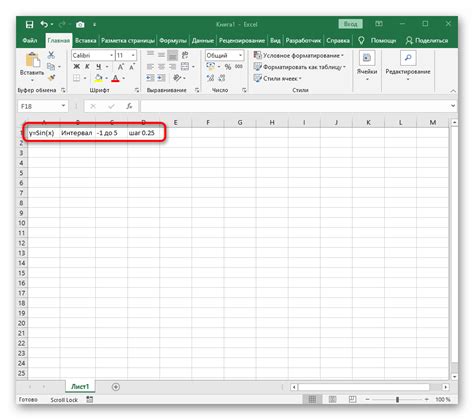Switch to Normal view in status bar
This screenshot has height=420, width=474.
pos(312,399)
